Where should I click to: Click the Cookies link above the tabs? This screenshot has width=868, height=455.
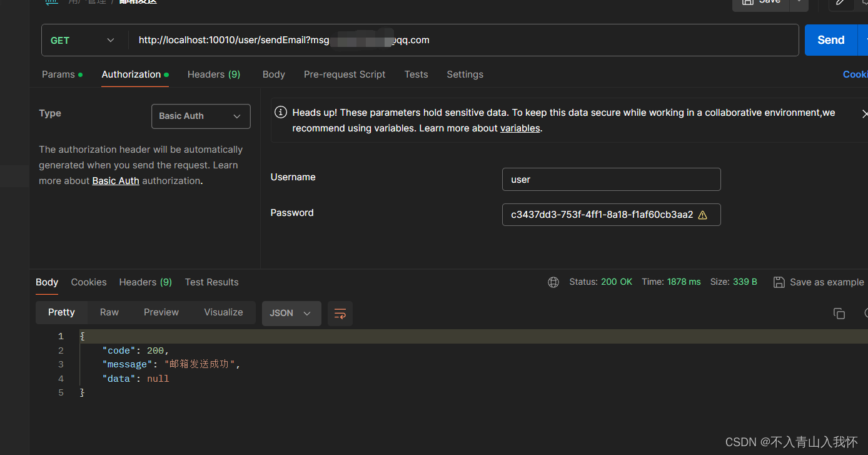point(855,74)
